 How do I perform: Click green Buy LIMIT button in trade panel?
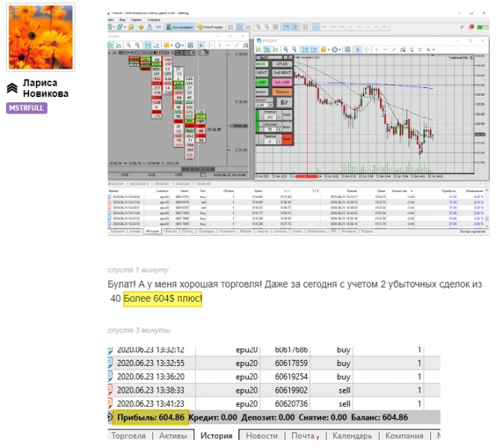pos(262,82)
